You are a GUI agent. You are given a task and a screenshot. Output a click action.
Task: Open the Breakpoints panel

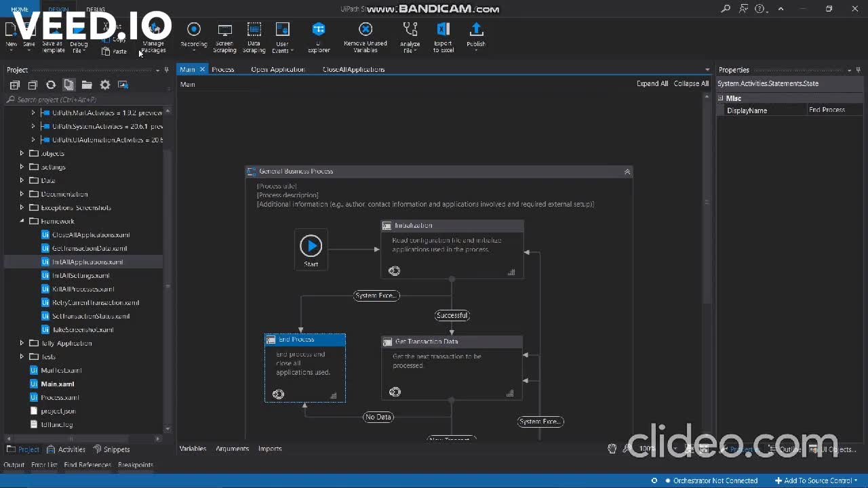tap(136, 465)
